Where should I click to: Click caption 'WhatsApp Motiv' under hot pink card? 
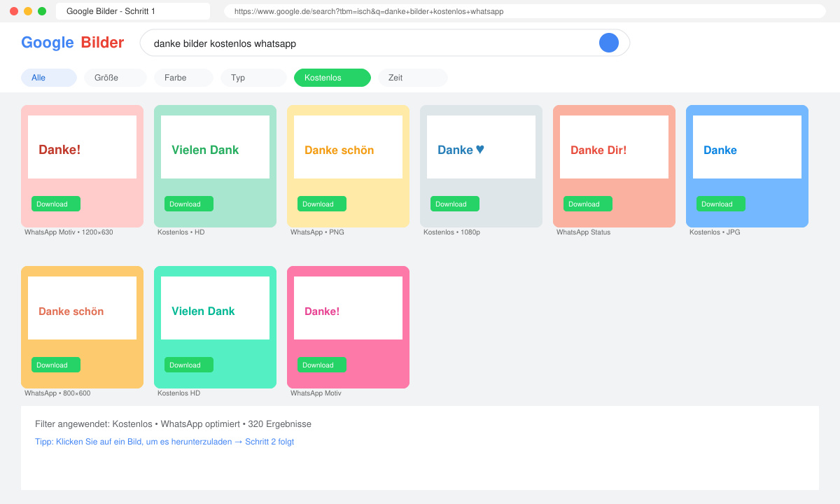pos(316,393)
